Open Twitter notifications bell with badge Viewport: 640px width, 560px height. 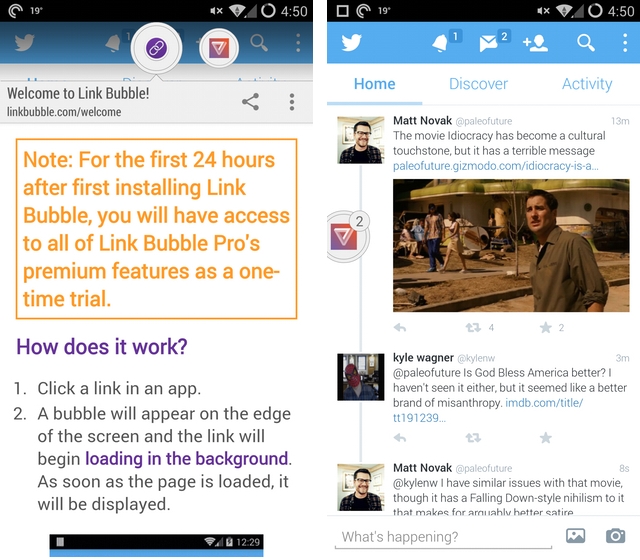pos(442,43)
